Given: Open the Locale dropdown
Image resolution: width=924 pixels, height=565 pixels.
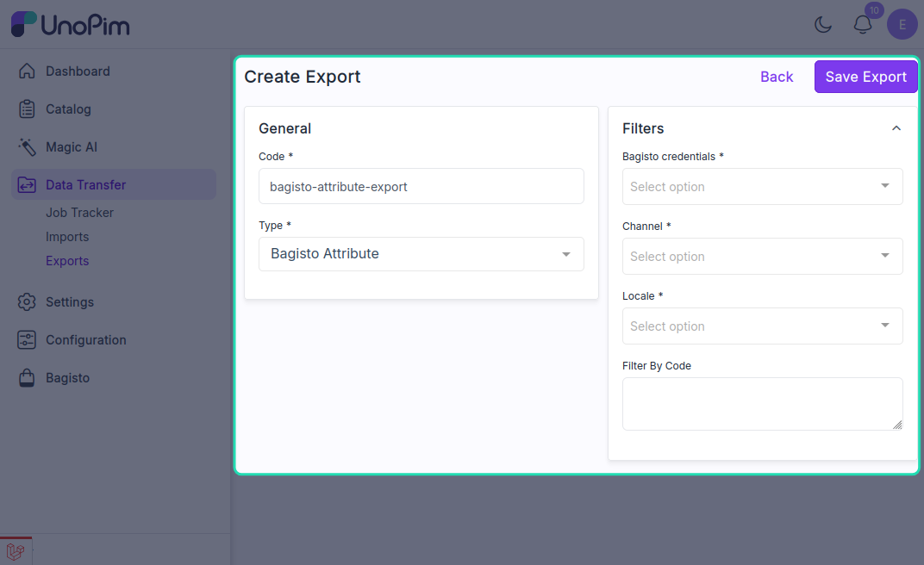Looking at the screenshot, I should (x=763, y=326).
